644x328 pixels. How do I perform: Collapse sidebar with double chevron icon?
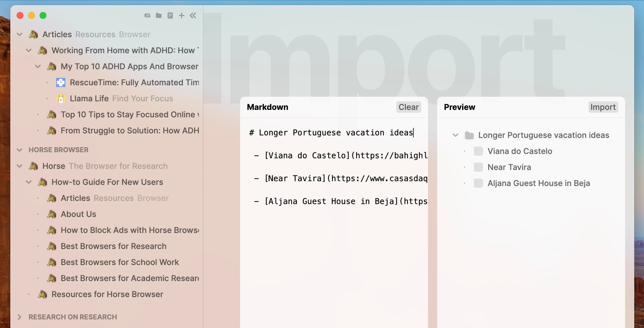pyautogui.click(x=193, y=15)
